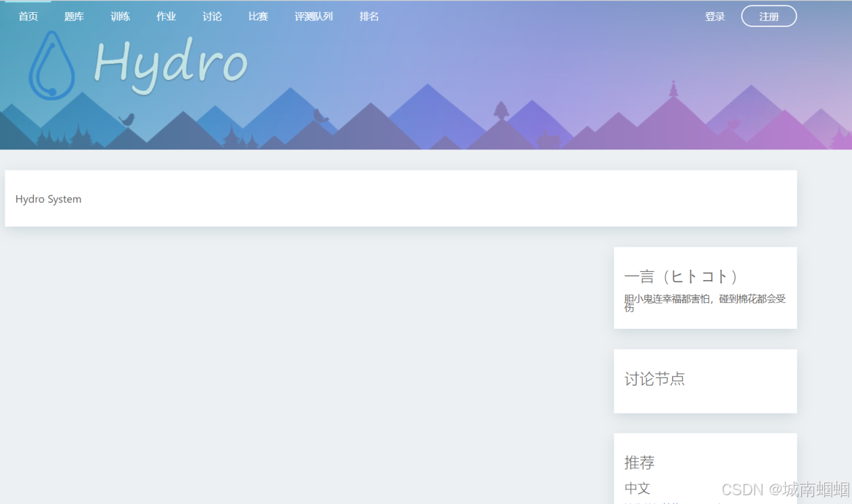Select 作业 in the navigation bar
Screen dimensions: 852x504
click(166, 16)
